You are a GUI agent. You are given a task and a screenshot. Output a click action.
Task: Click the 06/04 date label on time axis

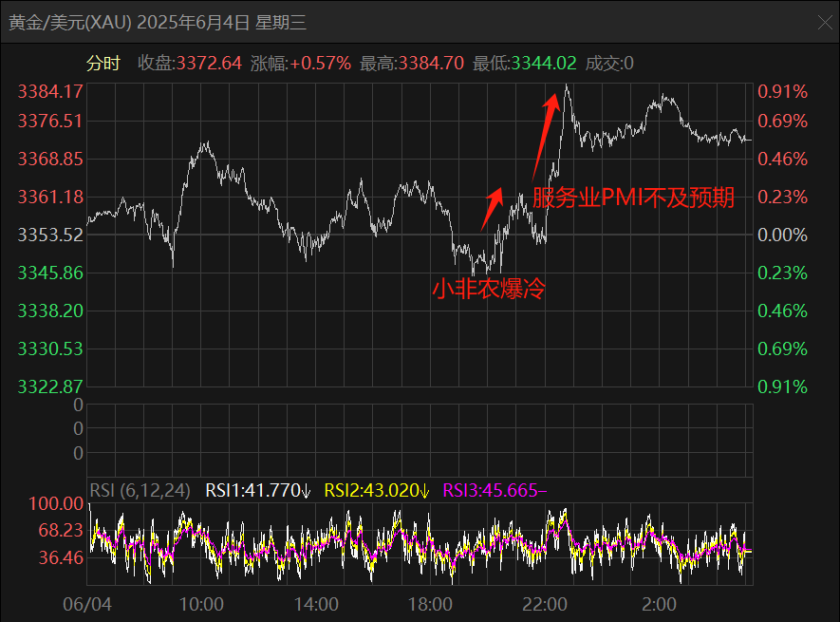87,604
